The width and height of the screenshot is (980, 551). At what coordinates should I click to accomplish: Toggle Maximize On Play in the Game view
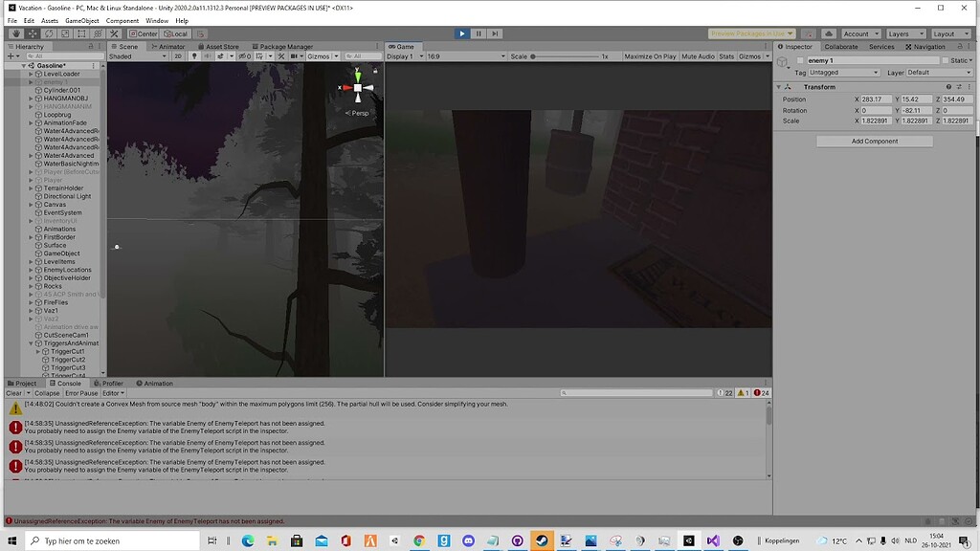click(651, 55)
